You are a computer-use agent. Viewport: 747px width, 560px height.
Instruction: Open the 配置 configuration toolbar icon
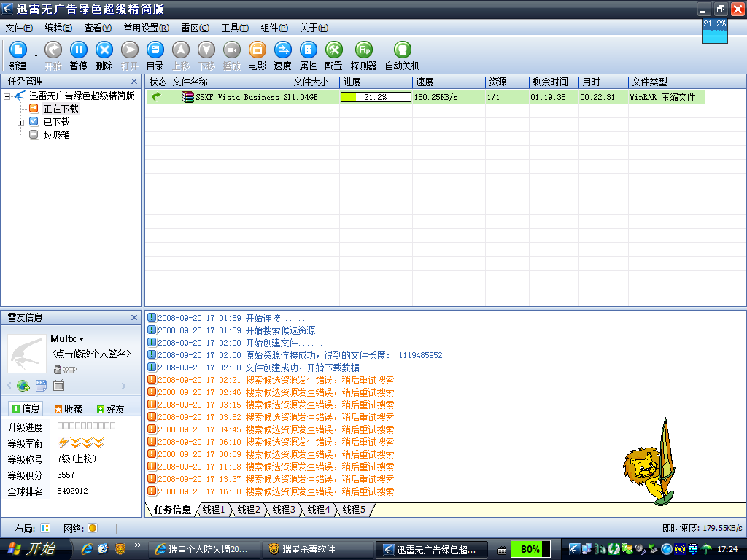pyautogui.click(x=334, y=50)
